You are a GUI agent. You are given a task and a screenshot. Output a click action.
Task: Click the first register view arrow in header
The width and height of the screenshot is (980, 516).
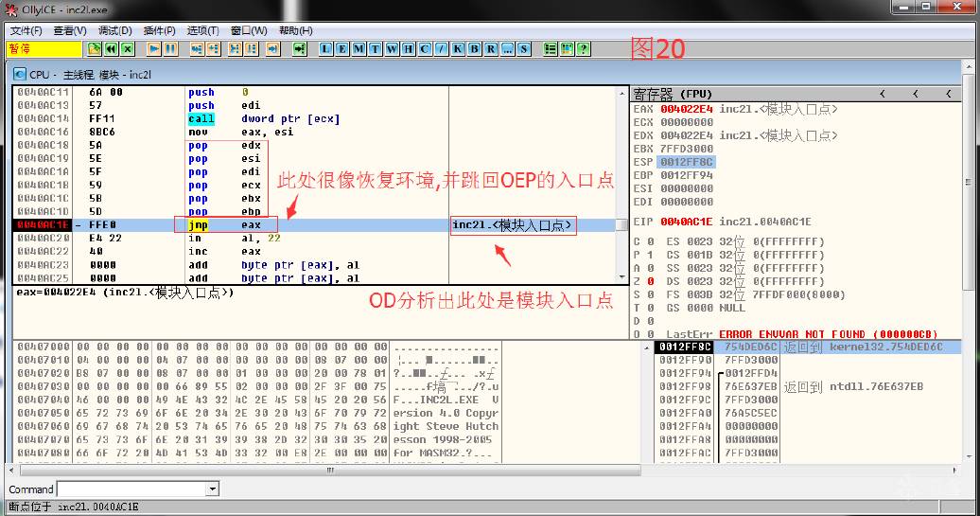coord(883,94)
